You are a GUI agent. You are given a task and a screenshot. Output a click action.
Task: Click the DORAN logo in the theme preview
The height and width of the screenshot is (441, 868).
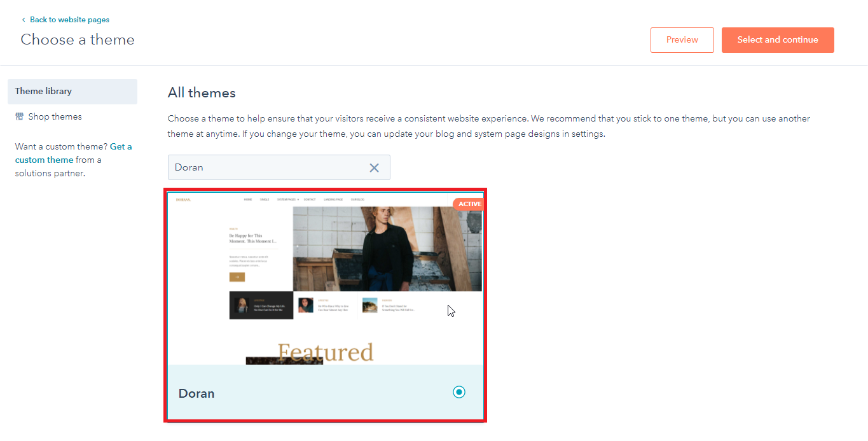183,200
